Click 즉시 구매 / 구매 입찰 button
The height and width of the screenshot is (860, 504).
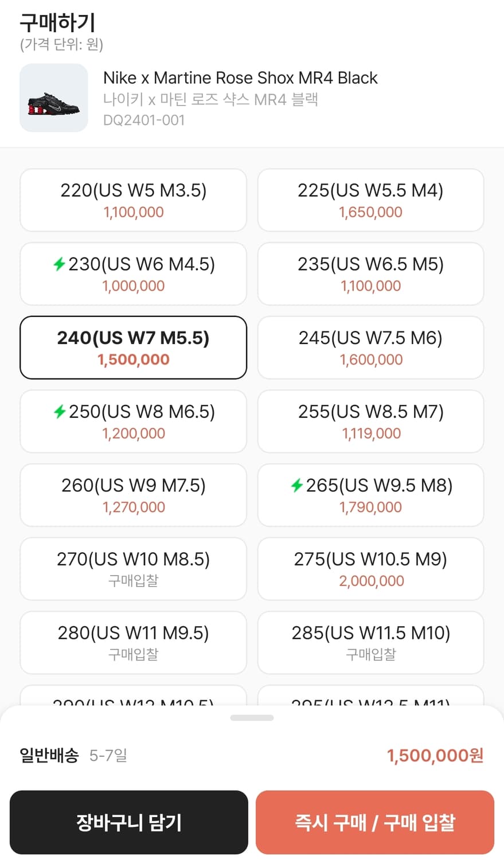click(375, 823)
